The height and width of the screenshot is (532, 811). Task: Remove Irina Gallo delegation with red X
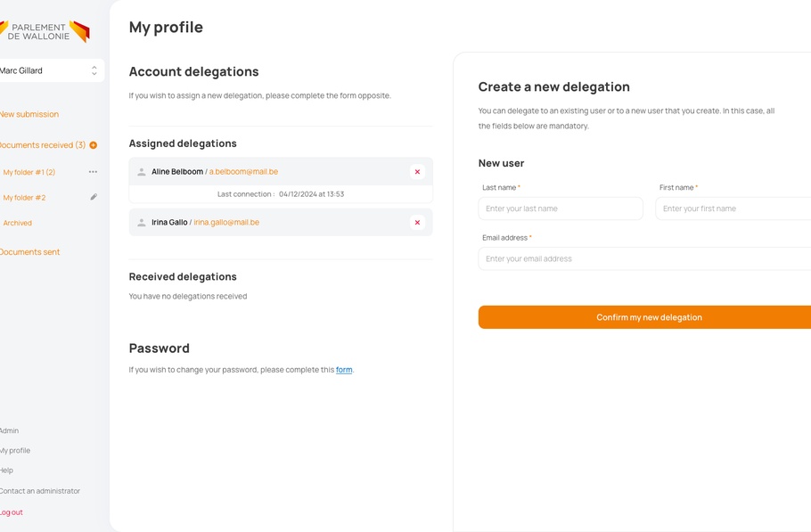click(417, 223)
